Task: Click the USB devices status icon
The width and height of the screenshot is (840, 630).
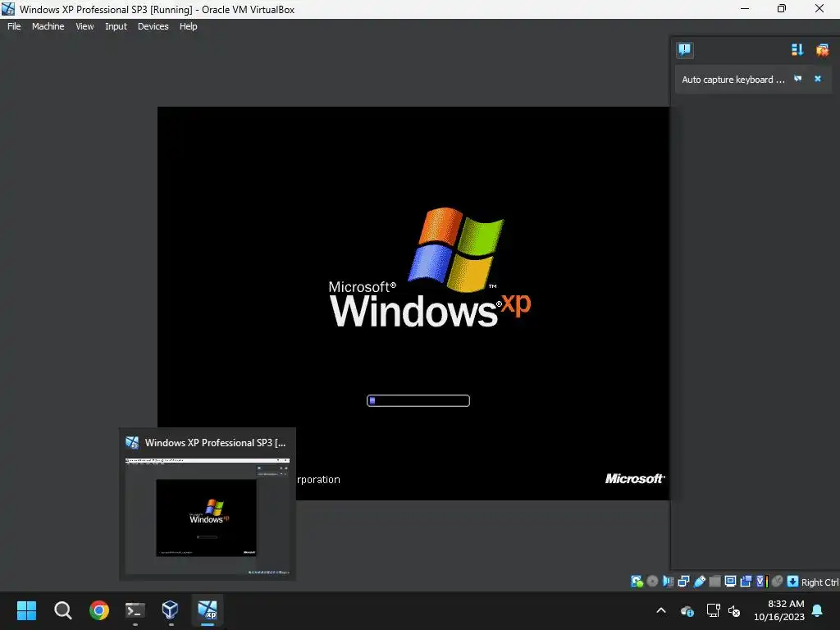Action: 700,582
